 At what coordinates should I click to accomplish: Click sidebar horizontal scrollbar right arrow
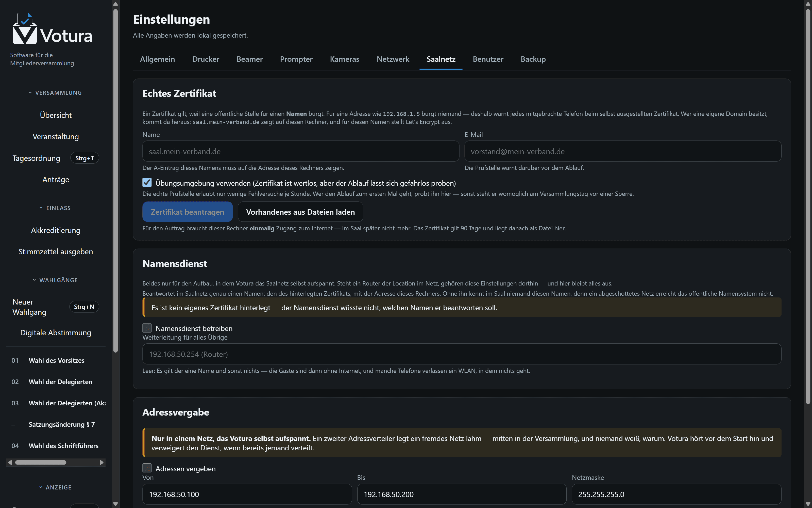pos(102,463)
